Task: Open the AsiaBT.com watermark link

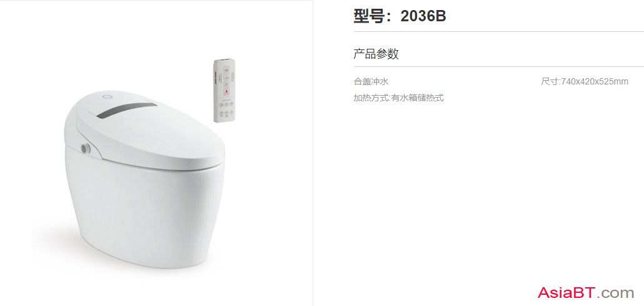Action: pos(586,293)
